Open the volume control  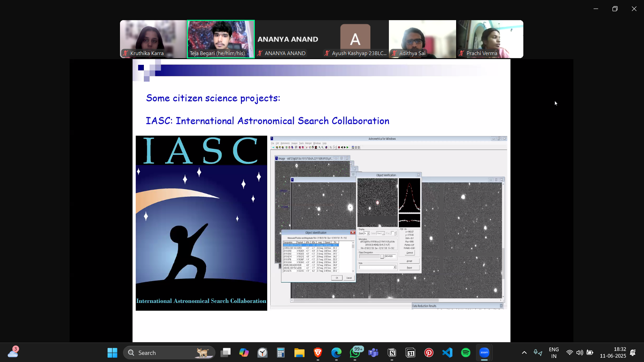pyautogui.click(x=579, y=353)
